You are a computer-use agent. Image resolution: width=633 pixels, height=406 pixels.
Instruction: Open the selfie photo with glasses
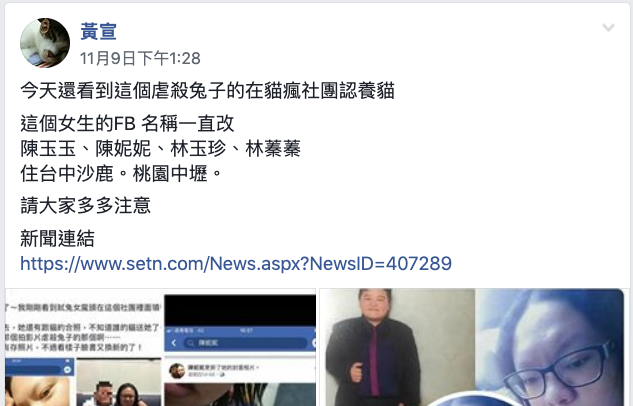pyautogui.click(x=550, y=347)
